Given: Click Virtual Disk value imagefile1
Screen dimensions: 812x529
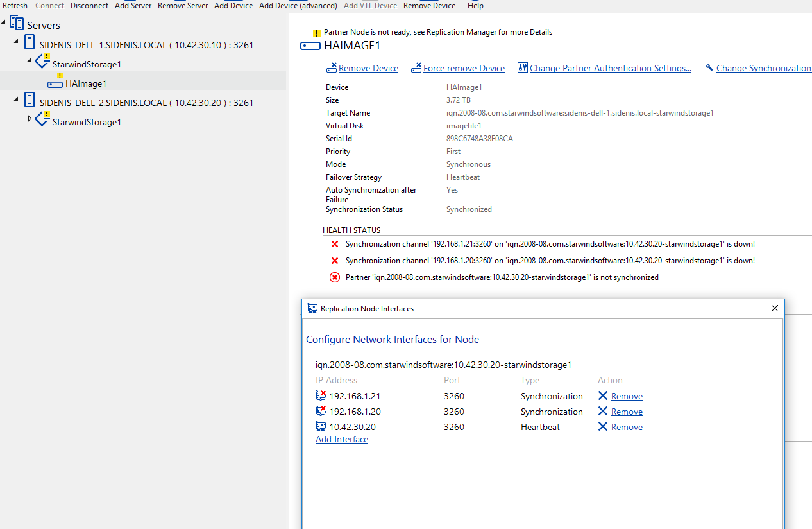Looking at the screenshot, I should 464,126.
